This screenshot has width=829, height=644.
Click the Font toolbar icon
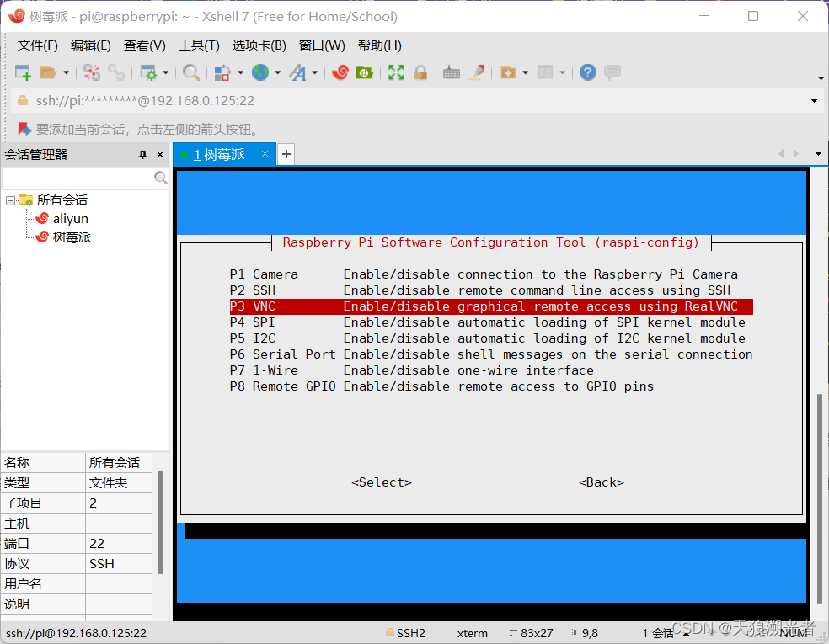click(x=297, y=72)
